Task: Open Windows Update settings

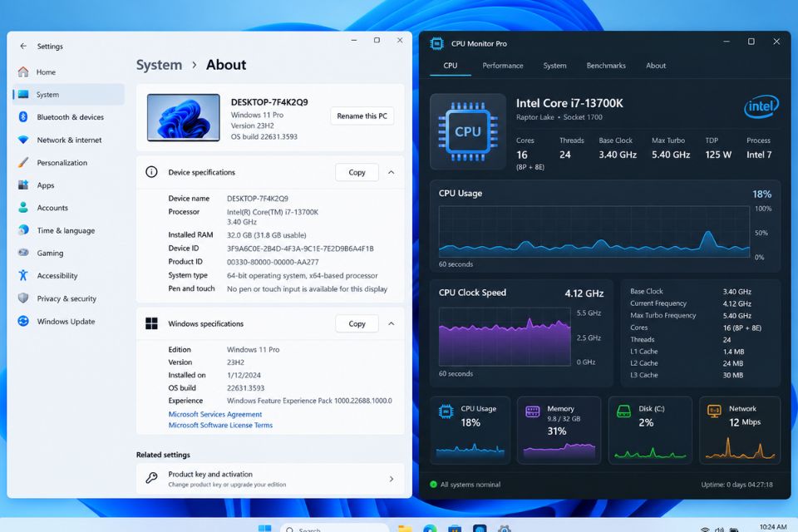Action: pyautogui.click(x=68, y=322)
